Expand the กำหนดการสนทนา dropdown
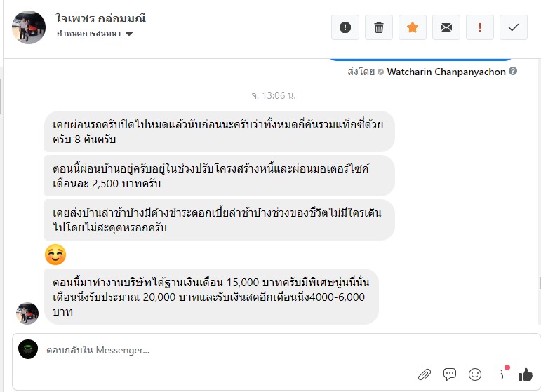The width and height of the screenshot is (541, 392). (129, 34)
